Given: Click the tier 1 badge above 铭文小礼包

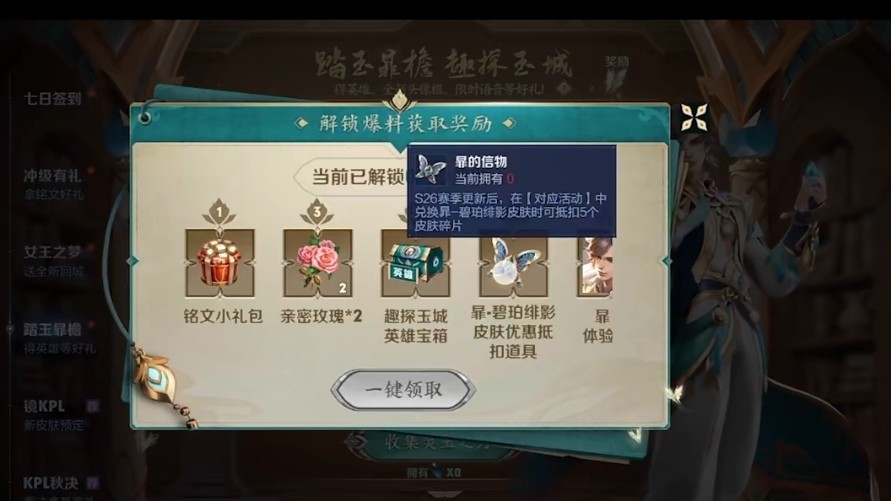Looking at the screenshot, I should 219,212.
